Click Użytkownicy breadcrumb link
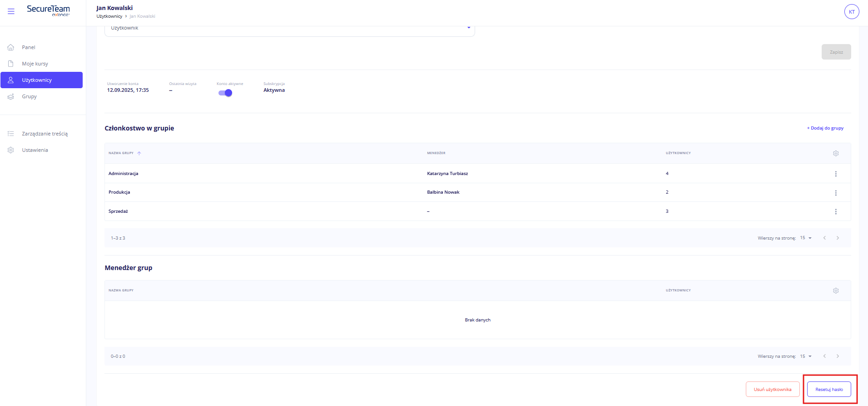This screenshot has width=868, height=406. pyautogui.click(x=109, y=16)
